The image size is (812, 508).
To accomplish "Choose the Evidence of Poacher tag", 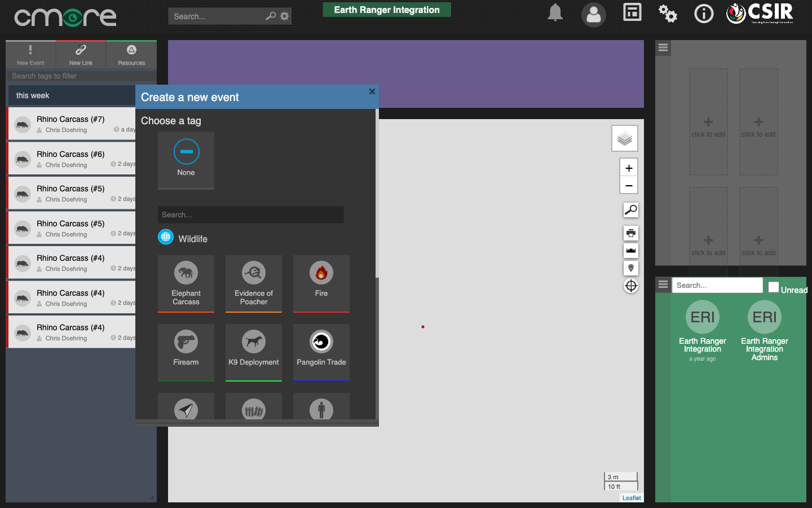I will [254, 283].
